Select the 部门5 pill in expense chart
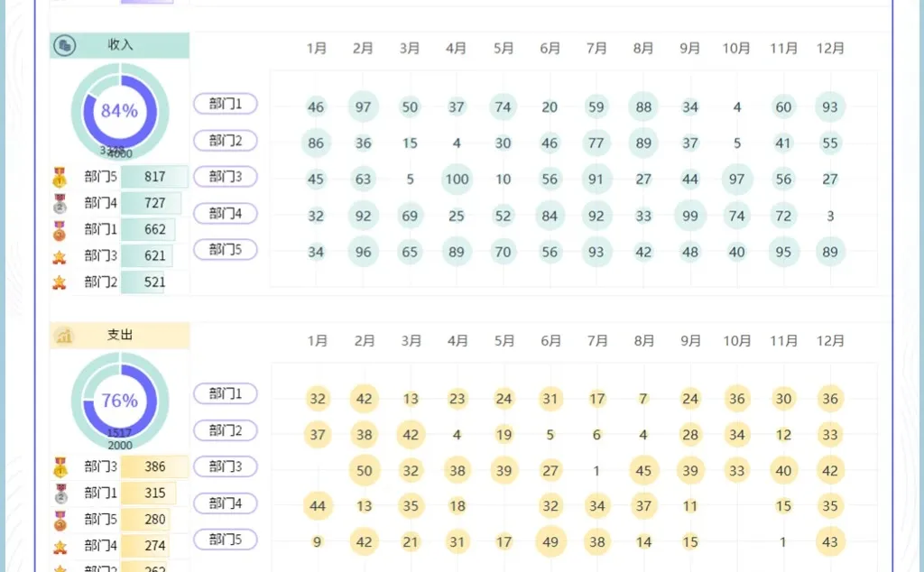The width and height of the screenshot is (924, 572). (226, 539)
